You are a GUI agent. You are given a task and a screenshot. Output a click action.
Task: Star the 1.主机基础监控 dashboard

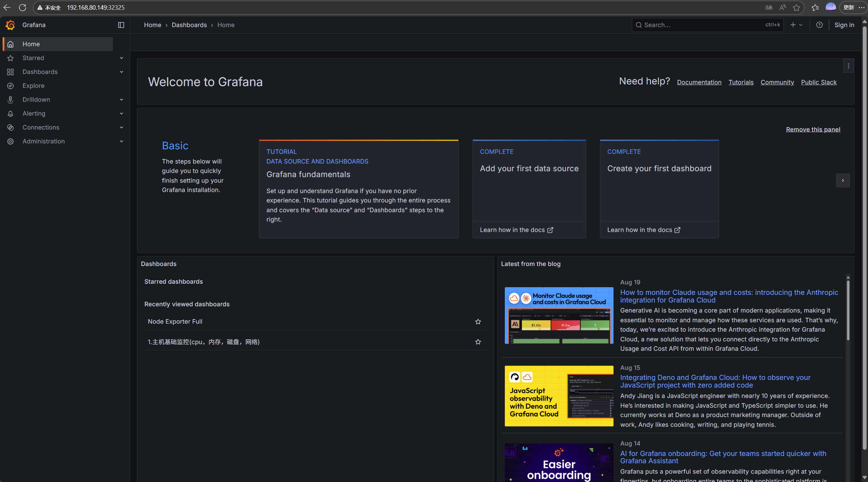[x=478, y=342]
